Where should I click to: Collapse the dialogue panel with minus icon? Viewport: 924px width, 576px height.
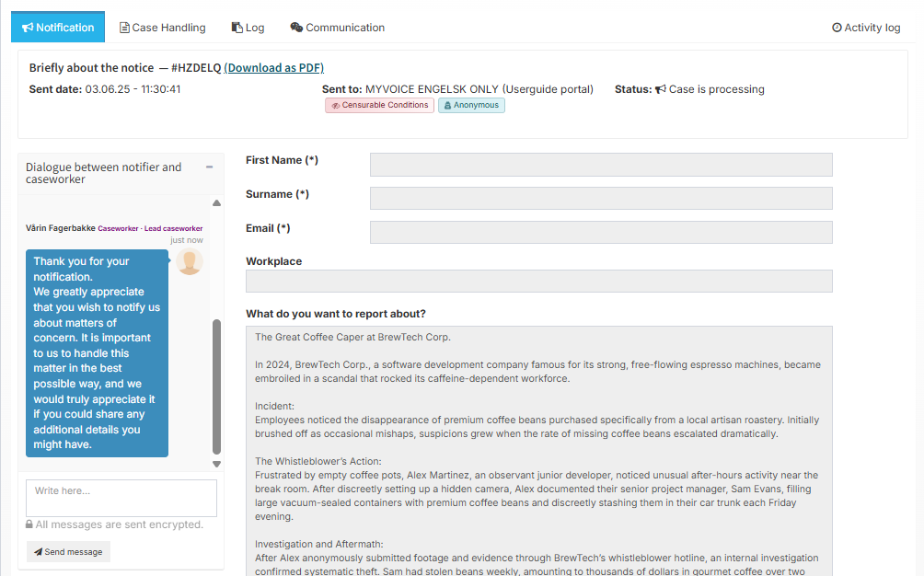(x=210, y=167)
